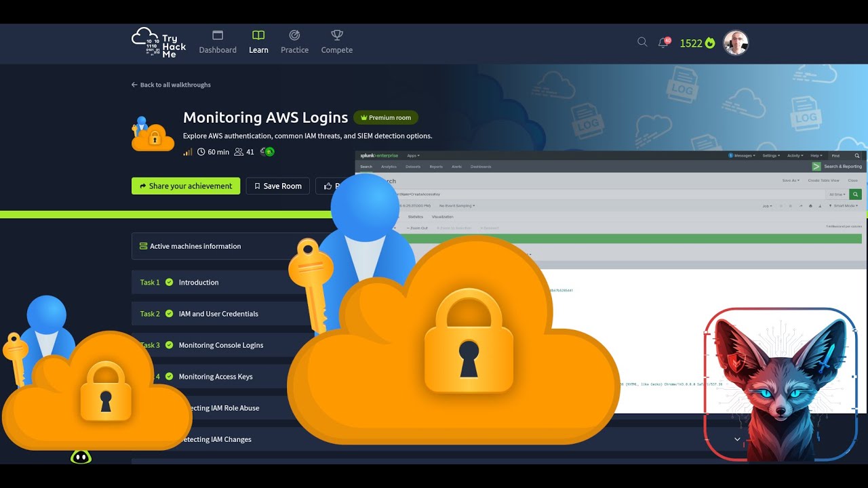
Task: Open the Dashboard navigation item
Action: pos(218,42)
